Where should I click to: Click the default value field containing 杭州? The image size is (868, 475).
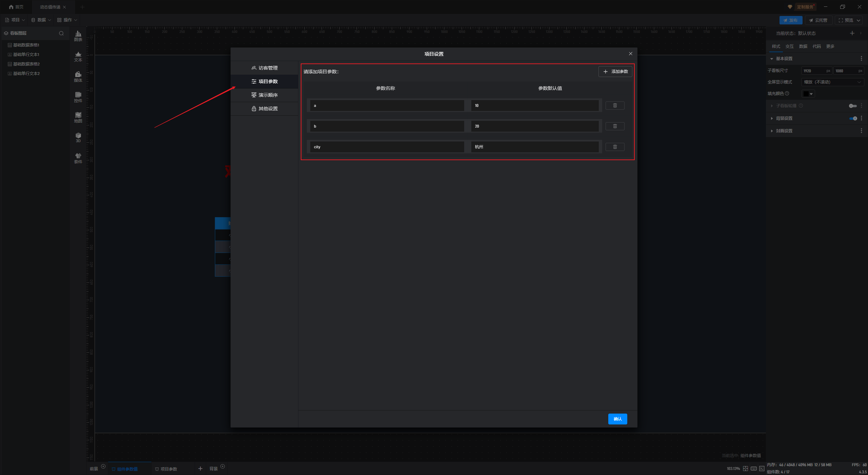[x=534, y=147]
